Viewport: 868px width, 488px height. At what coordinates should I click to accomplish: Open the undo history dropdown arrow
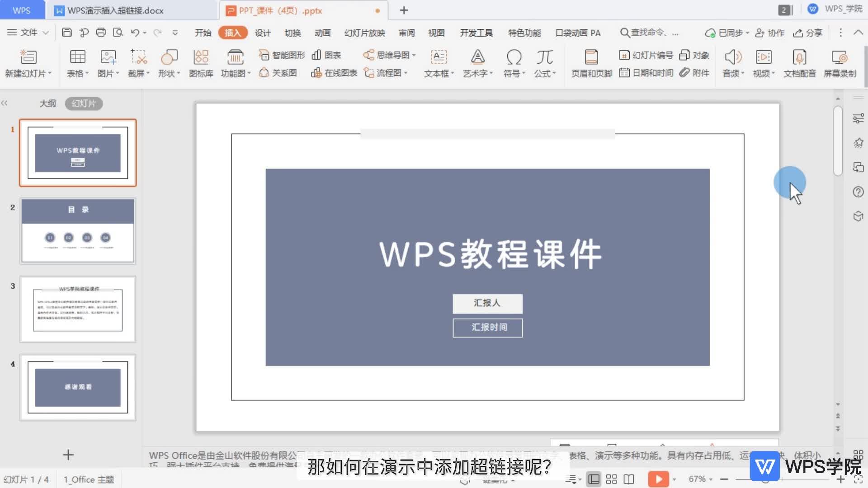pos(145,33)
